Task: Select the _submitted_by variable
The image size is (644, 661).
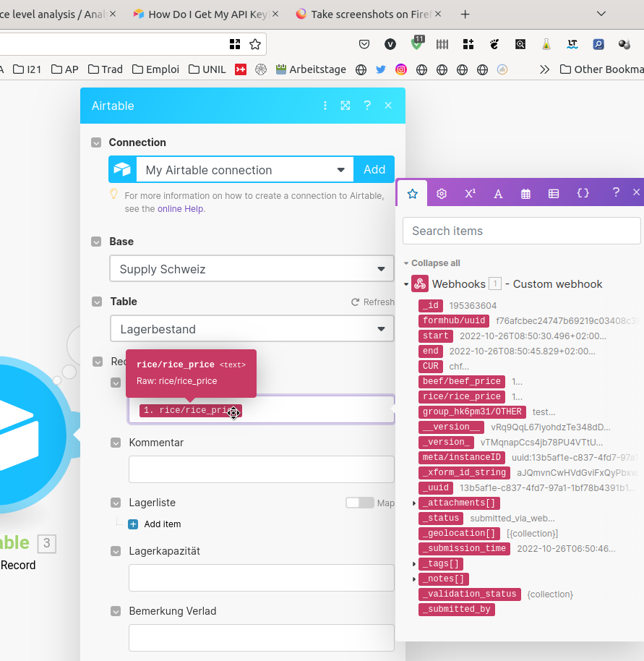Action: coord(457,609)
